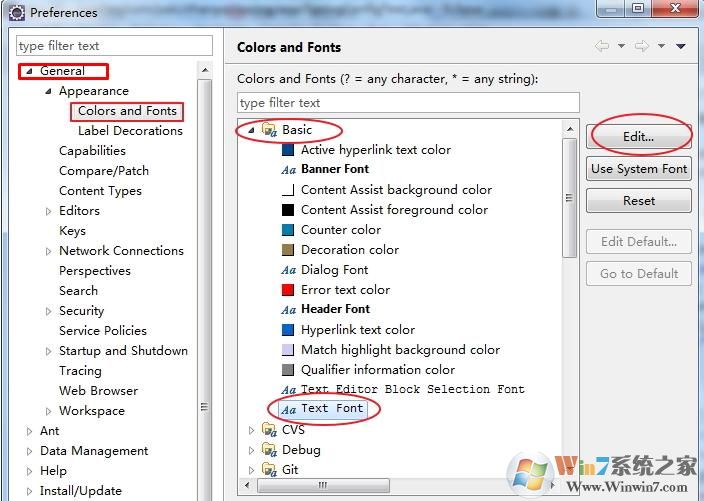The width and height of the screenshot is (704, 501).
Task: Click the CVS folder icon
Action: (x=268, y=430)
